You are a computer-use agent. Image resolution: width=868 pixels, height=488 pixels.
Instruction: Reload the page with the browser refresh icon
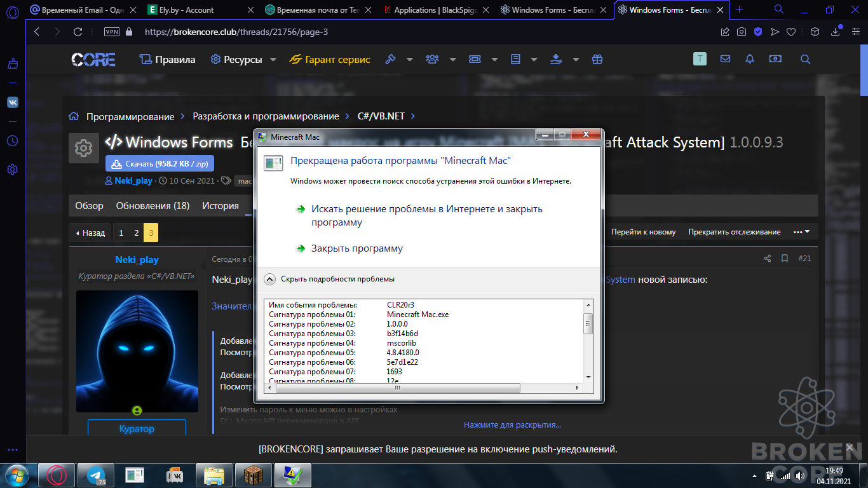(78, 32)
